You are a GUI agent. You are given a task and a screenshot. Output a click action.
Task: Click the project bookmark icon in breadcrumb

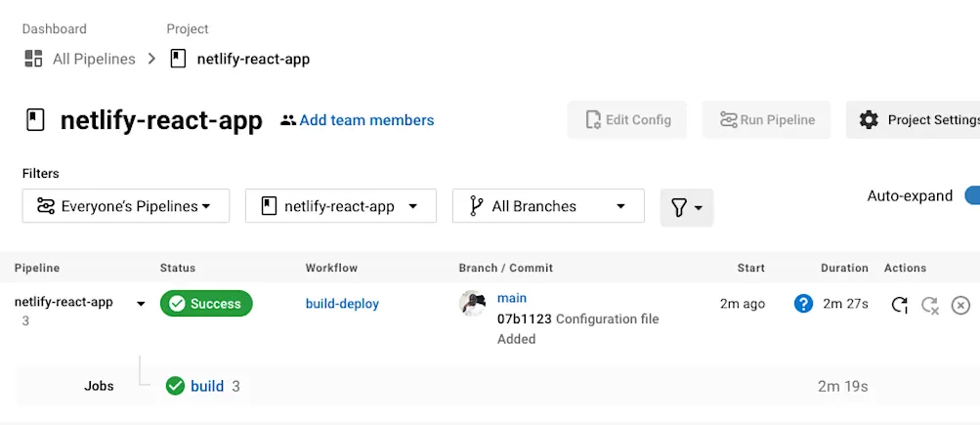[178, 59]
